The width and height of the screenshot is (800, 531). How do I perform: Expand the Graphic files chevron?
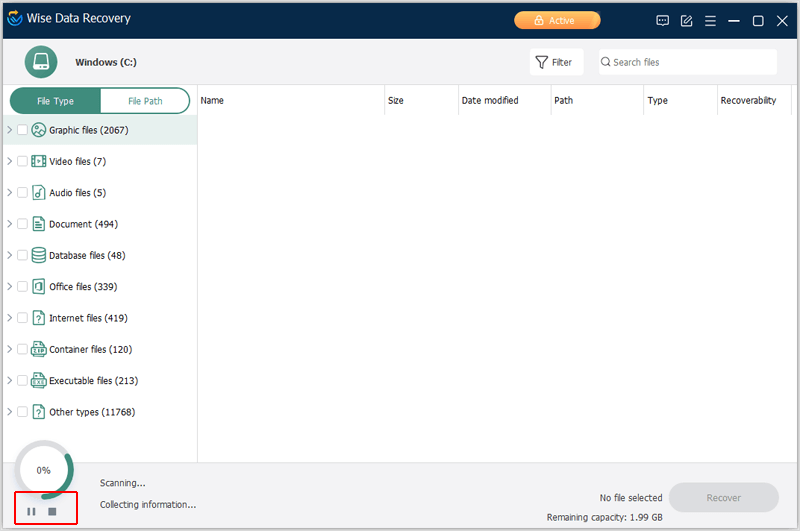click(x=9, y=130)
